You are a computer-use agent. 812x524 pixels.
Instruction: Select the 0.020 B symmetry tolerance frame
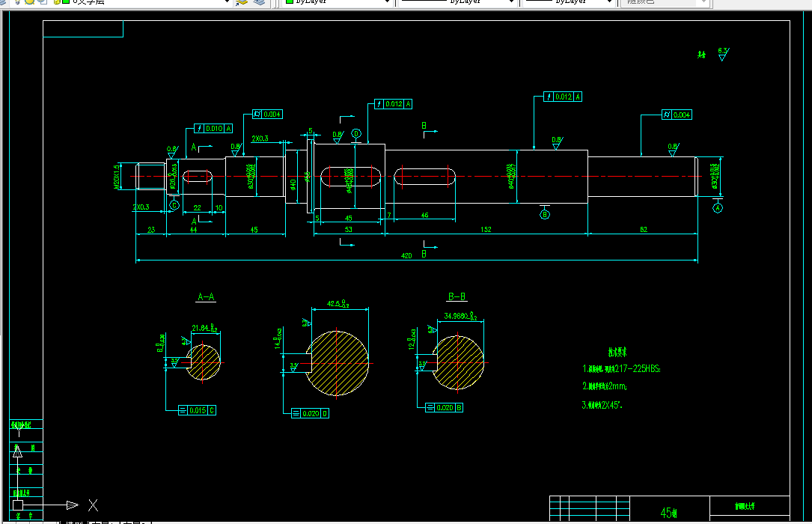click(444, 407)
